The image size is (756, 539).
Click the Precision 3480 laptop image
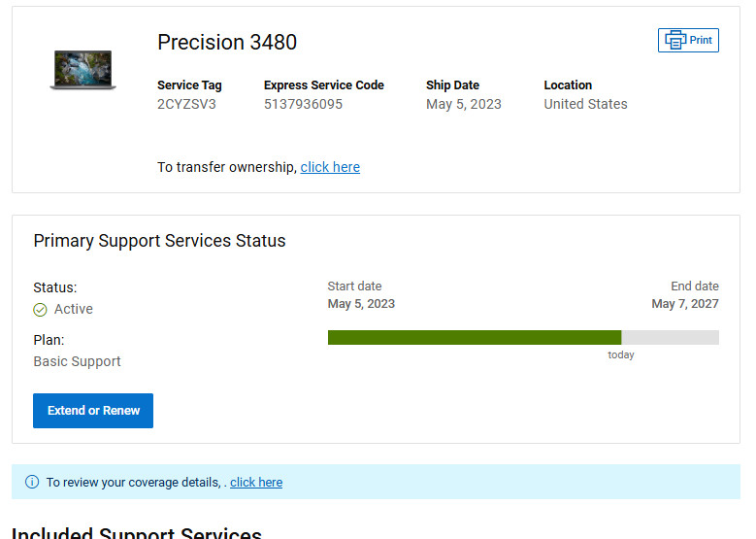pos(82,70)
